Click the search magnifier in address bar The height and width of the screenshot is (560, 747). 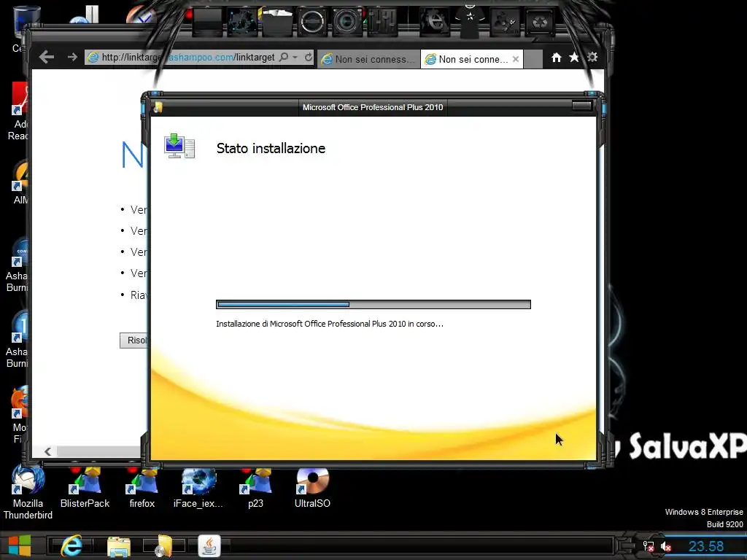tap(284, 58)
